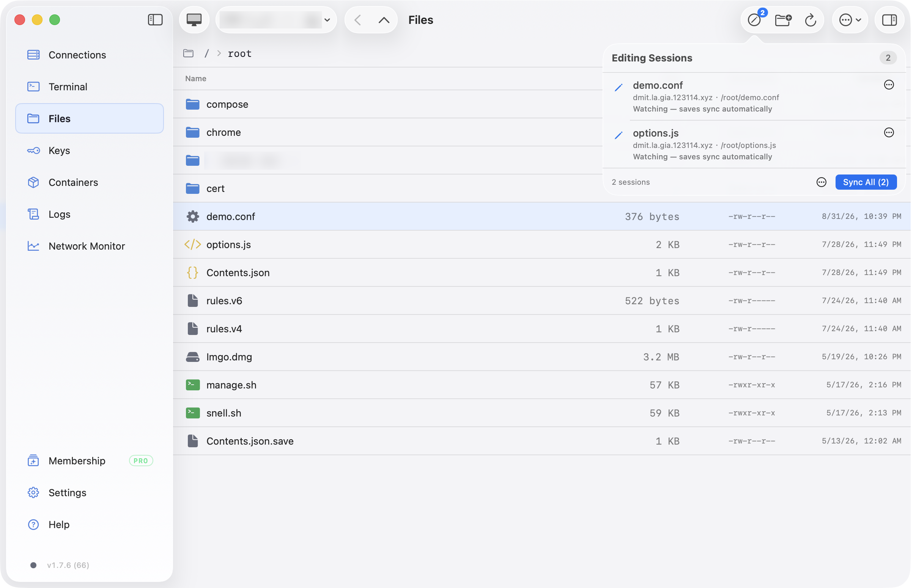Open the sessions footer ellipsis menu
Viewport: 916px width, 588px height.
(821, 182)
